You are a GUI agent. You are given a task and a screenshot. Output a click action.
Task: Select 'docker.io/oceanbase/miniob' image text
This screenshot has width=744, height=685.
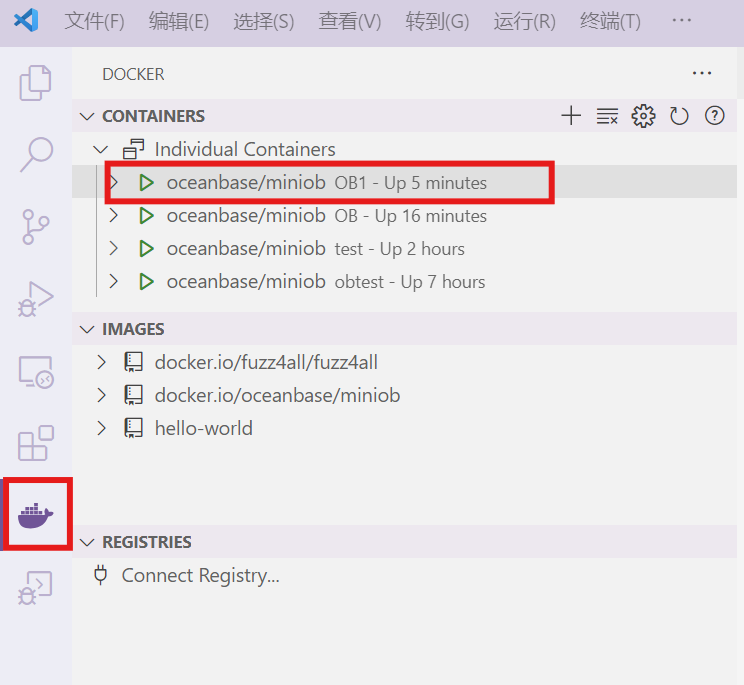278,395
